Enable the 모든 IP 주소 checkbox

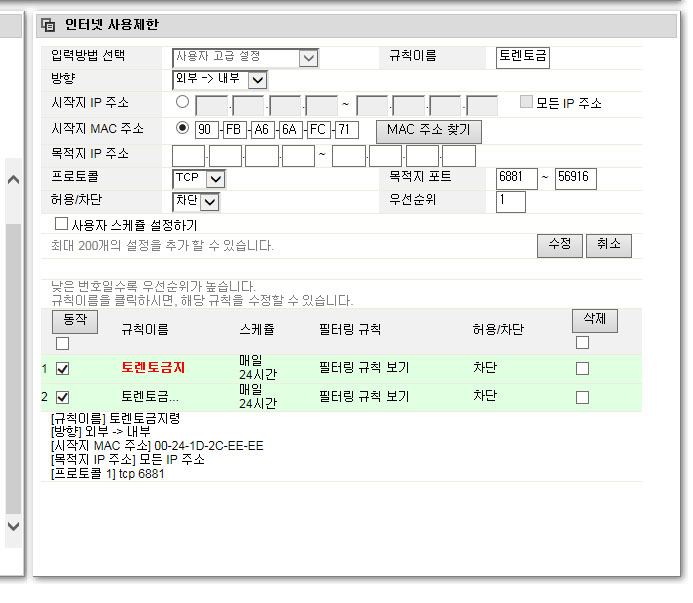(x=526, y=102)
